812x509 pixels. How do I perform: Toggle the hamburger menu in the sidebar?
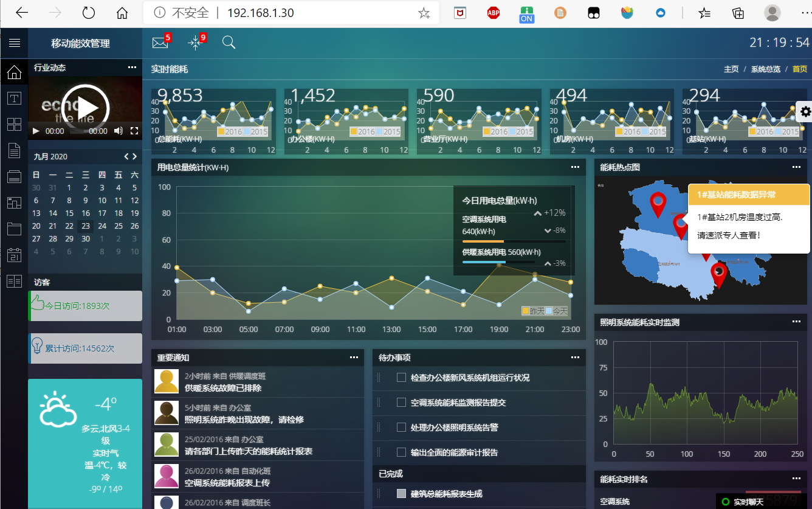14,43
